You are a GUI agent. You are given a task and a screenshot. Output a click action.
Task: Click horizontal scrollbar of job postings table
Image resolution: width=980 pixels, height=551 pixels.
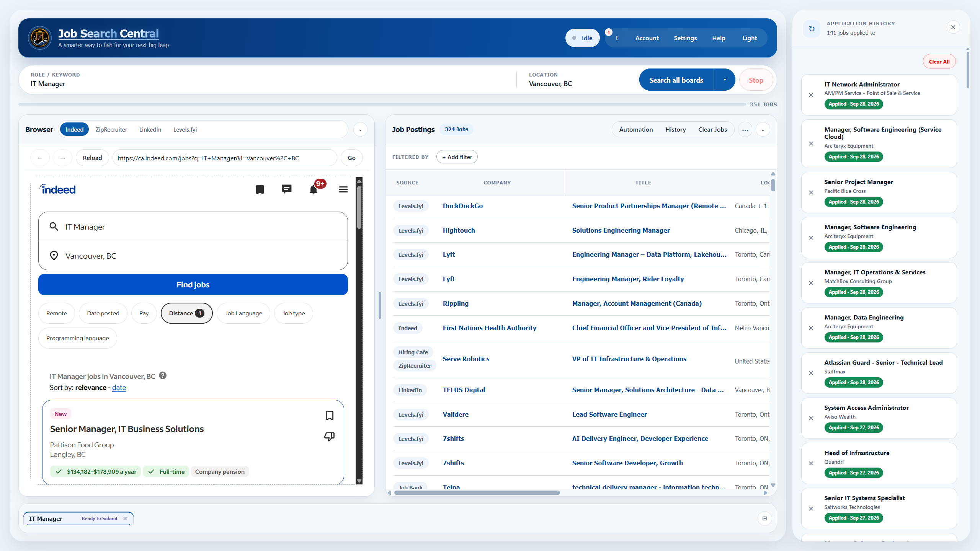477,493
